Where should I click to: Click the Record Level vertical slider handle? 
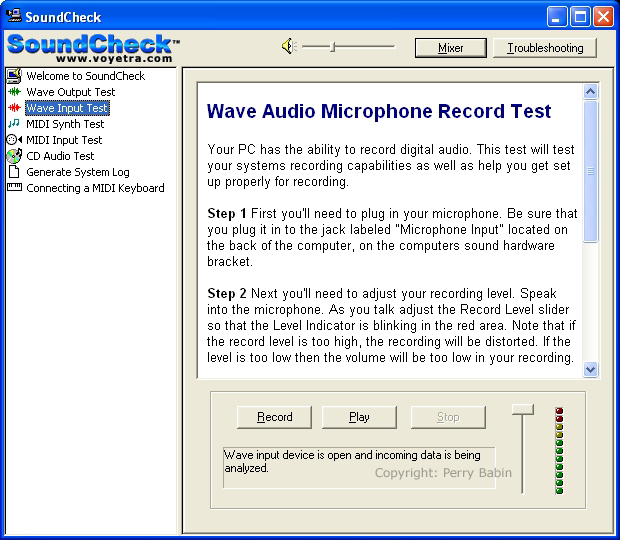[522, 410]
